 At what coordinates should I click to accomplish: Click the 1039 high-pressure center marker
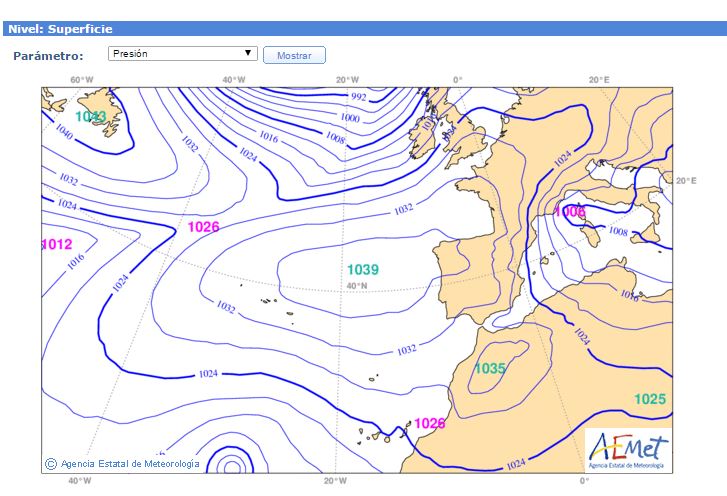(362, 270)
